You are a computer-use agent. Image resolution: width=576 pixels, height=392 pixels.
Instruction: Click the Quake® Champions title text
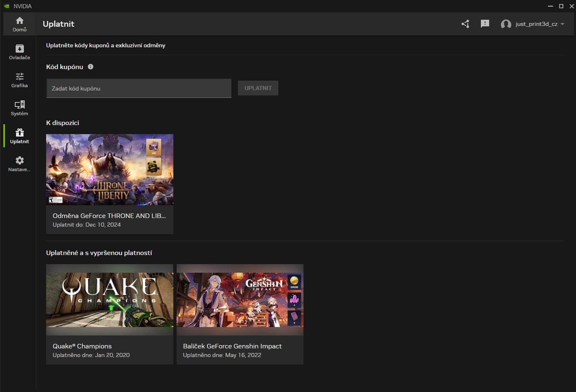[82, 346]
